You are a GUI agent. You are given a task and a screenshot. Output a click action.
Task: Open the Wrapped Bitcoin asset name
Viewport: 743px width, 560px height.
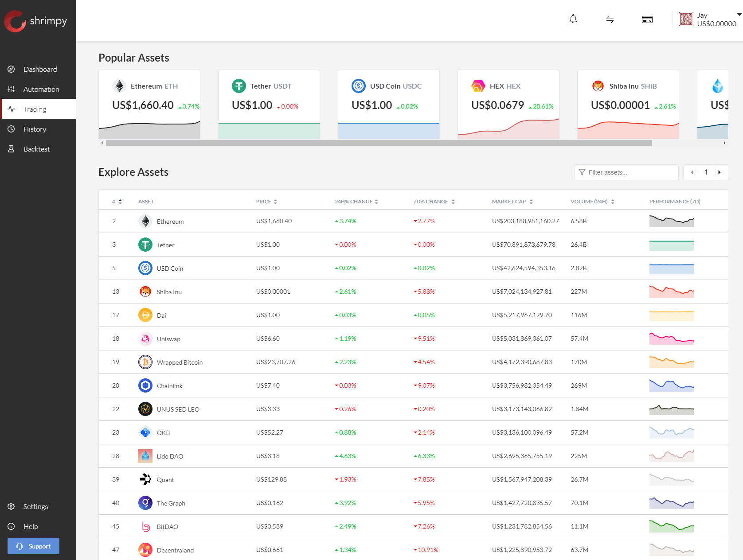click(x=180, y=362)
